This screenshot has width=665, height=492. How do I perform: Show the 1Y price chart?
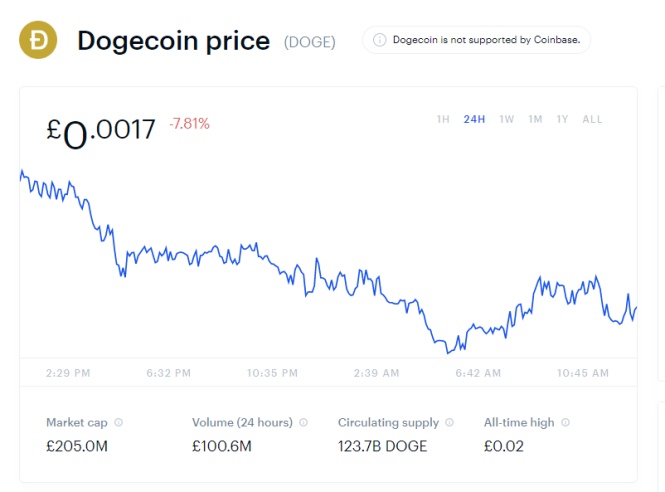tap(562, 120)
